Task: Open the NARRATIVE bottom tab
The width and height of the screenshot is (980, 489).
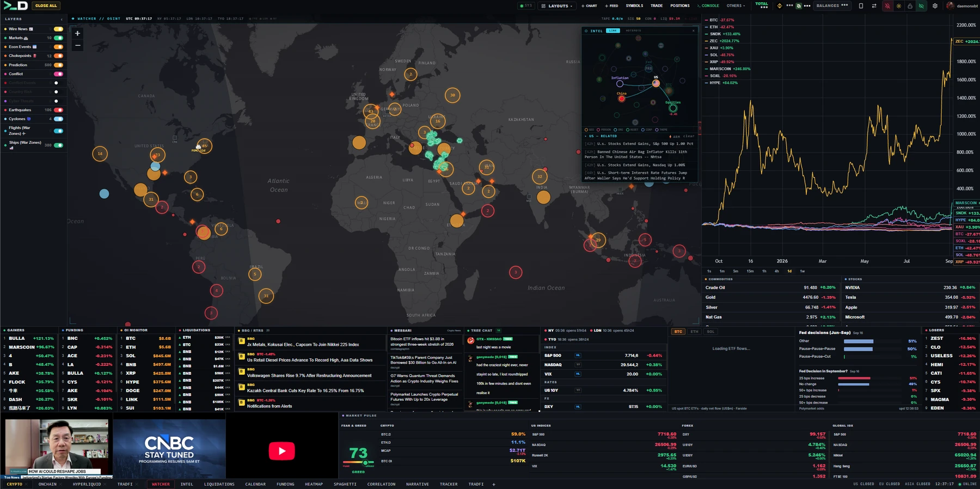Action: click(x=417, y=484)
